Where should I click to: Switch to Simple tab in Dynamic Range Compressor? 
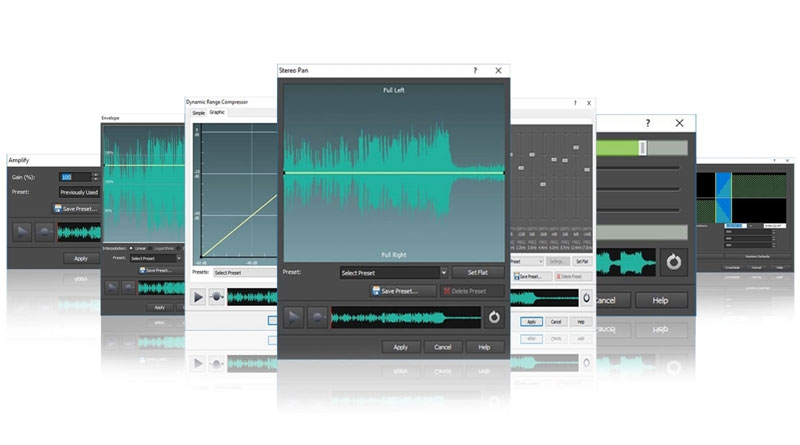point(198,113)
